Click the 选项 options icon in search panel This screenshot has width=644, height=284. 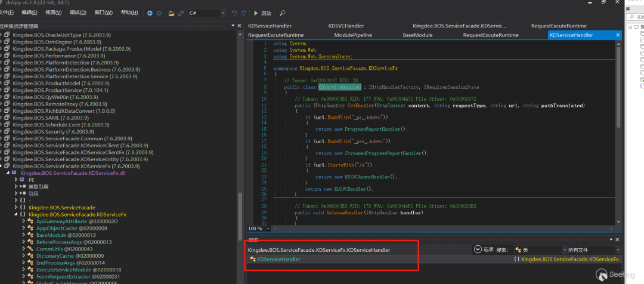point(478,249)
